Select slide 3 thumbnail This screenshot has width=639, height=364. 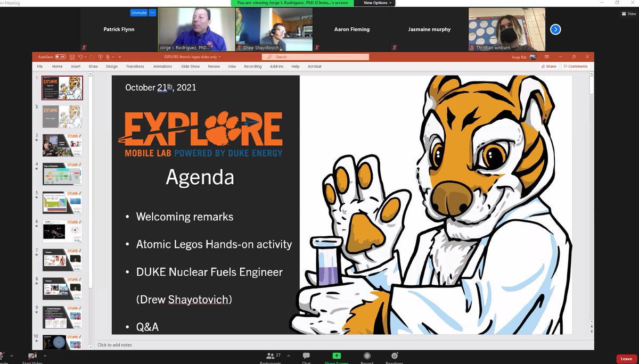pos(62,145)
